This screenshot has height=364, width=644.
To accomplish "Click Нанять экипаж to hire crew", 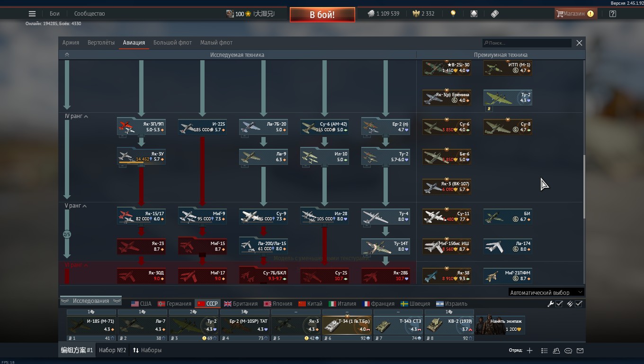I will 501,325.
